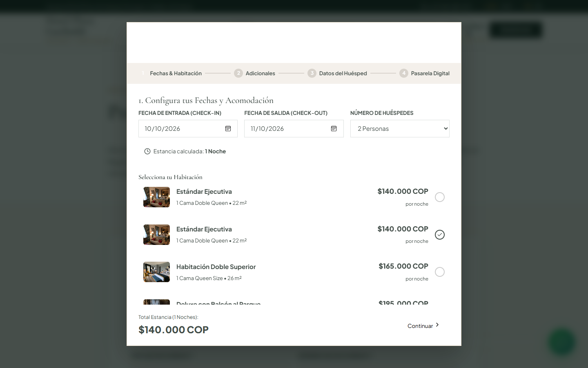Click the Total Estancia (1 Noches) label
This screenshot has height=368, width=588.
168,317
